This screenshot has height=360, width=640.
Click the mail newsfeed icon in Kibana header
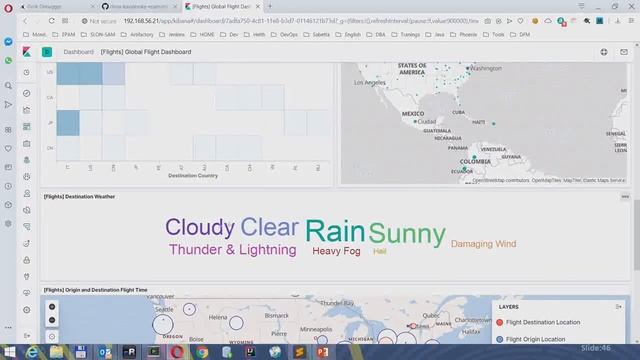click(624, 52)
